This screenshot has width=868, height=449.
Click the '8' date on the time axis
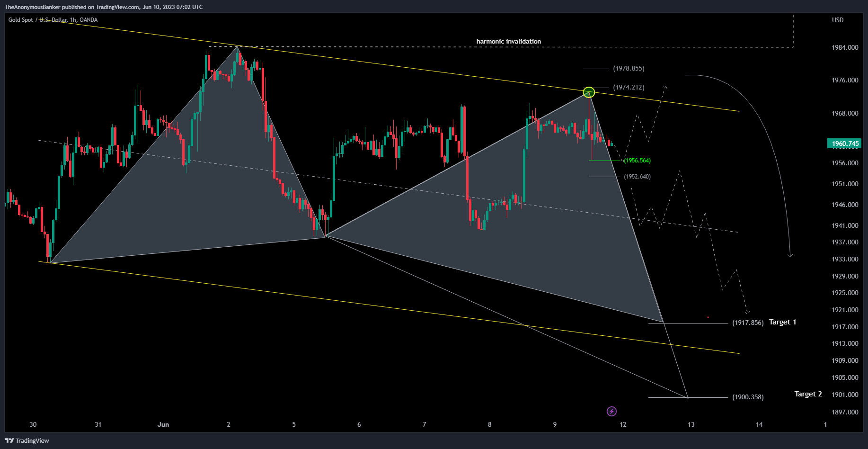(x=490, y=424)
